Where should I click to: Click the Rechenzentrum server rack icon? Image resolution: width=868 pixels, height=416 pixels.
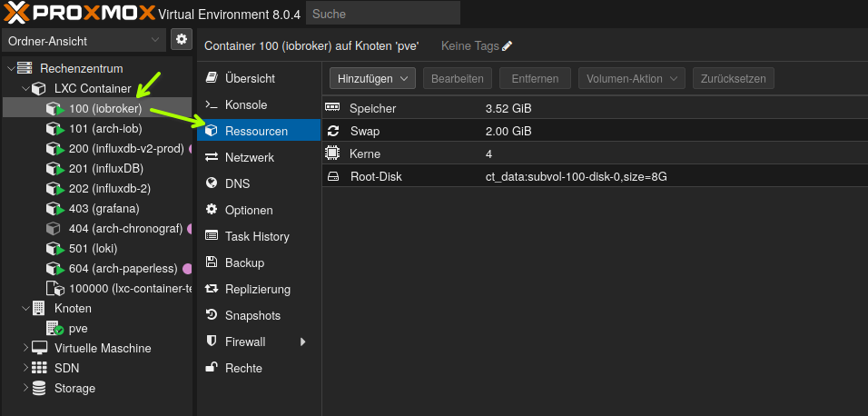click(x=25, y=68)
